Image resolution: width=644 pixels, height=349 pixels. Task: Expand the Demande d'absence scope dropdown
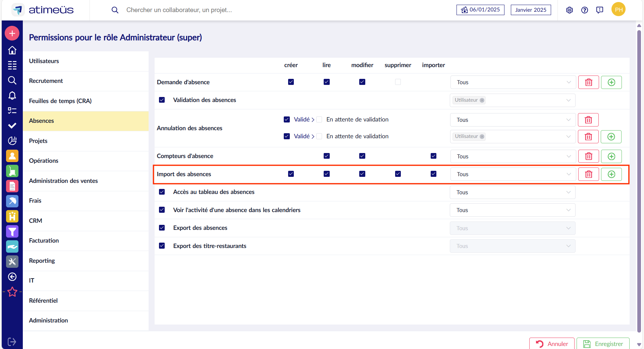[513, 82]
